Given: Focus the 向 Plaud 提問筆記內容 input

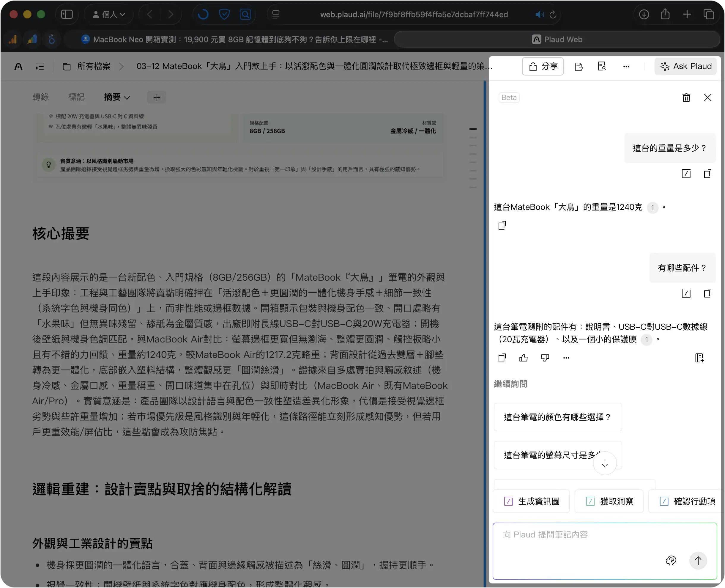Looking at the screenshot, I should 604,551.
